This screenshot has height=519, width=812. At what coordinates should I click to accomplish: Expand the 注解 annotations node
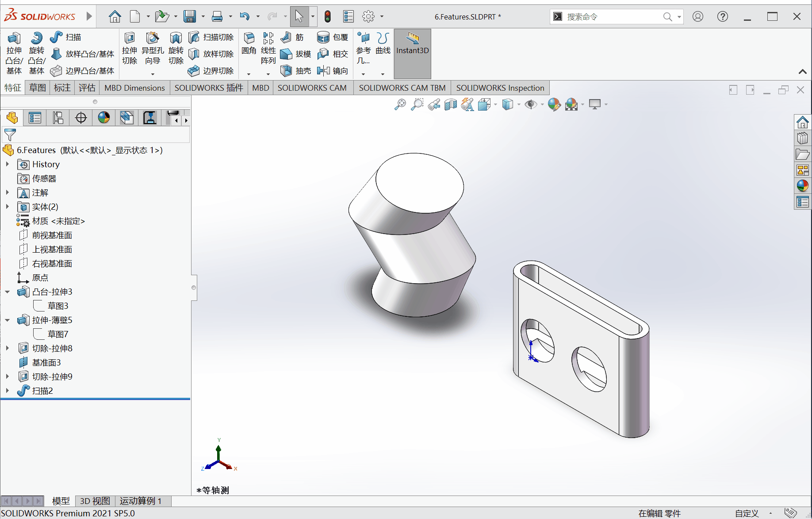click(8, 192)
